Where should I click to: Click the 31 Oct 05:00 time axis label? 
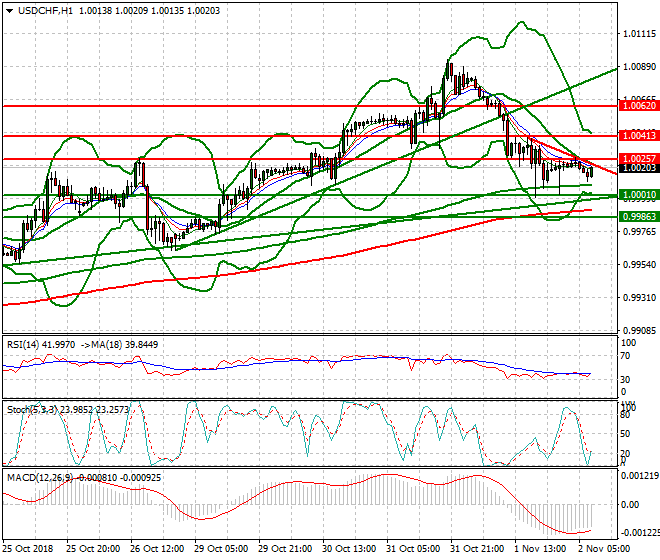click(x=413, y=549)
